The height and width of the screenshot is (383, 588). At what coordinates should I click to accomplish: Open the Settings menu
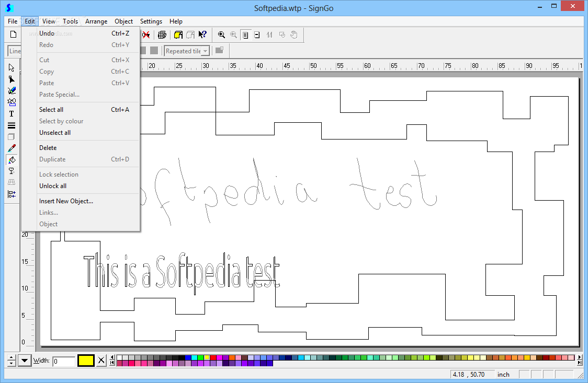151,21
